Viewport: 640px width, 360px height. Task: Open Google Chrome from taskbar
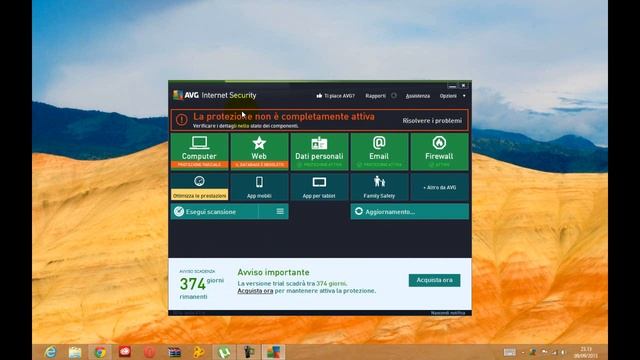pyautogui.click(x=100, y=352)
